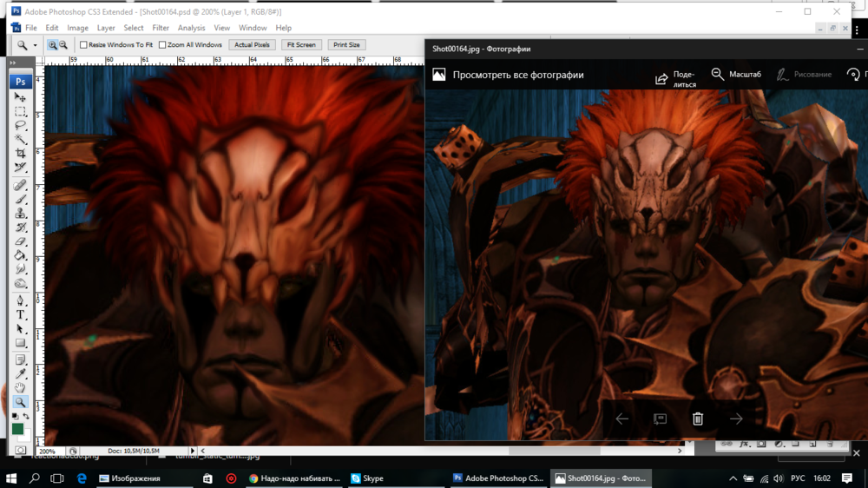The width and height of the screenshot is (868, 488).
Task: Enable Zoom All Windows checkbox
Action: [162, 45]
